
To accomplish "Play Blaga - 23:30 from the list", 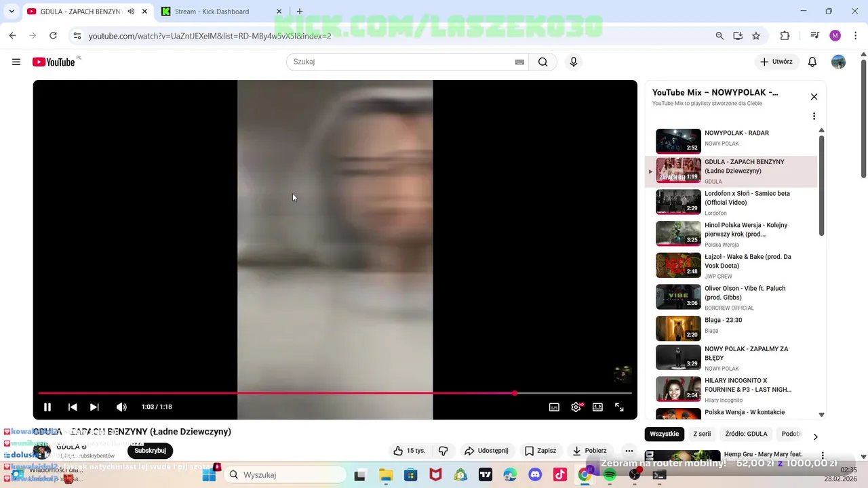I will click(x=736, y=328).
